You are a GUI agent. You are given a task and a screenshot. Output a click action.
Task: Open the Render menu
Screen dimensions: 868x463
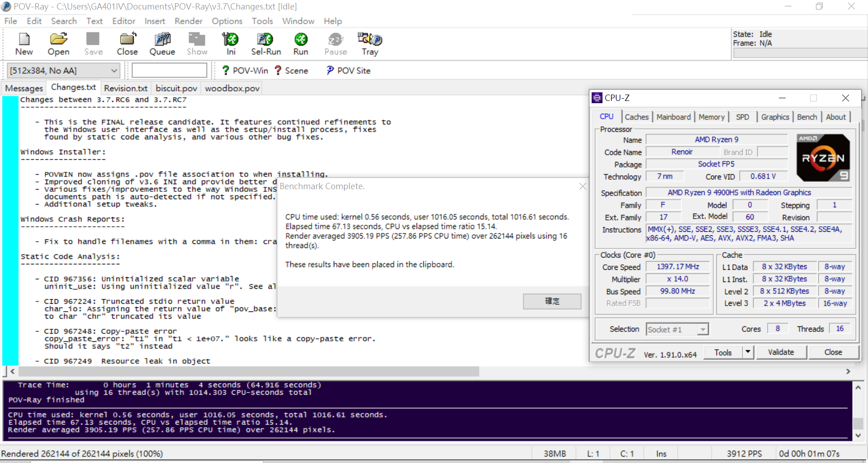188,21
